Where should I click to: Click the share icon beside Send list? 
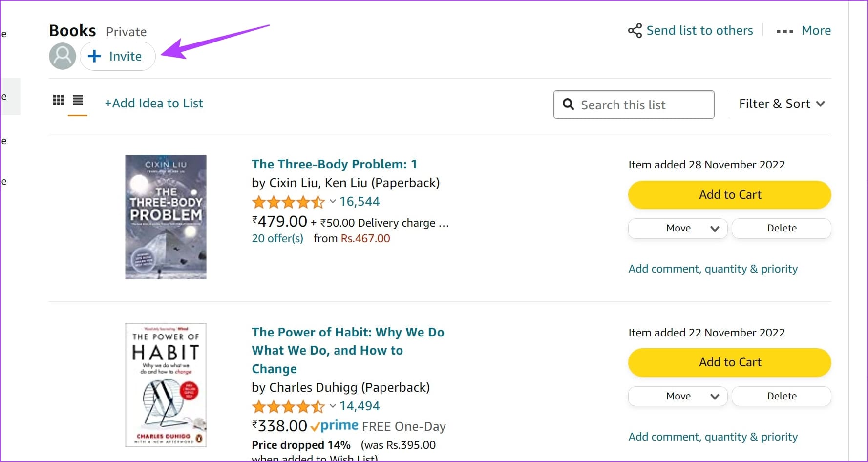[x=635, y=30]
